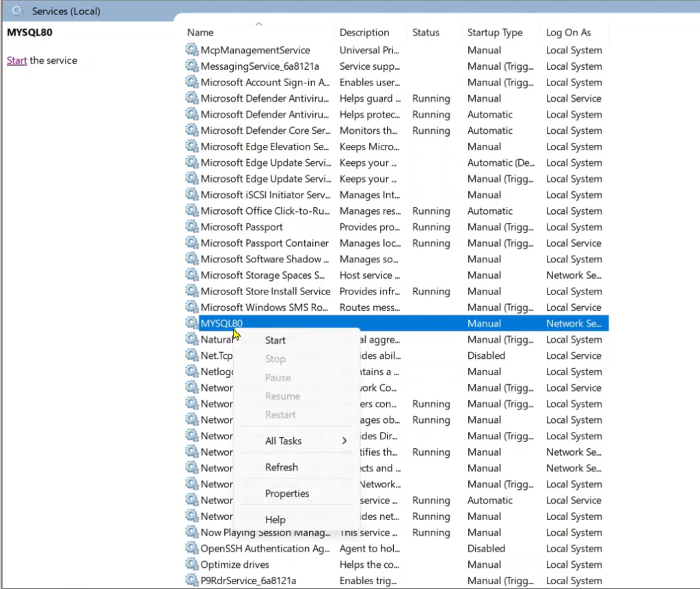
Task: Click the Optimize drives service icon
Action: coord(192,564)
